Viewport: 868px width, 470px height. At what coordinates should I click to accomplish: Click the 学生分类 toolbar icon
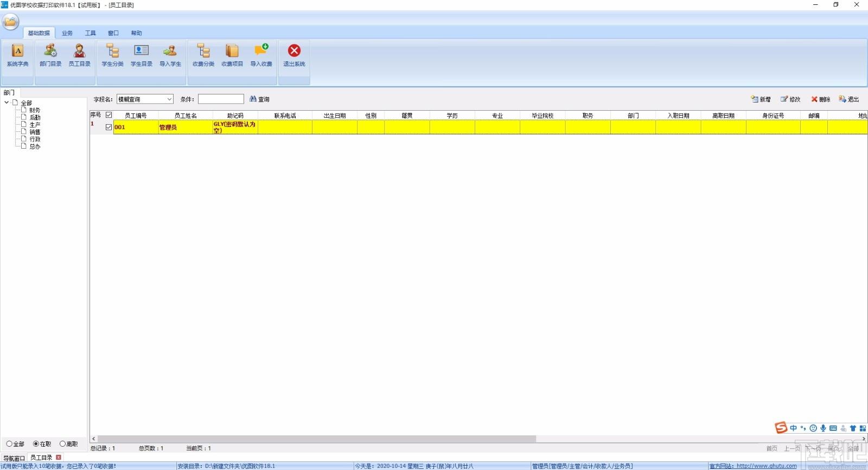point(112,55)
